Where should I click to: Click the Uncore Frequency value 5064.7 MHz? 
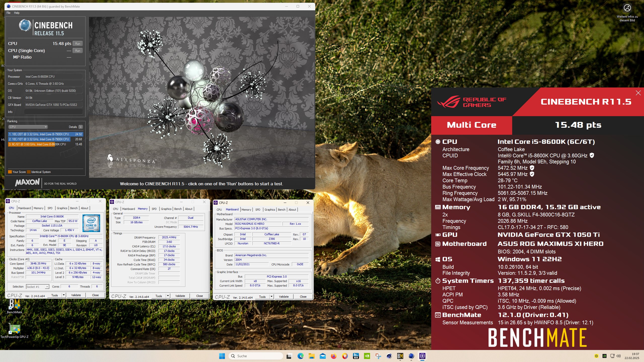pos(191,227)
